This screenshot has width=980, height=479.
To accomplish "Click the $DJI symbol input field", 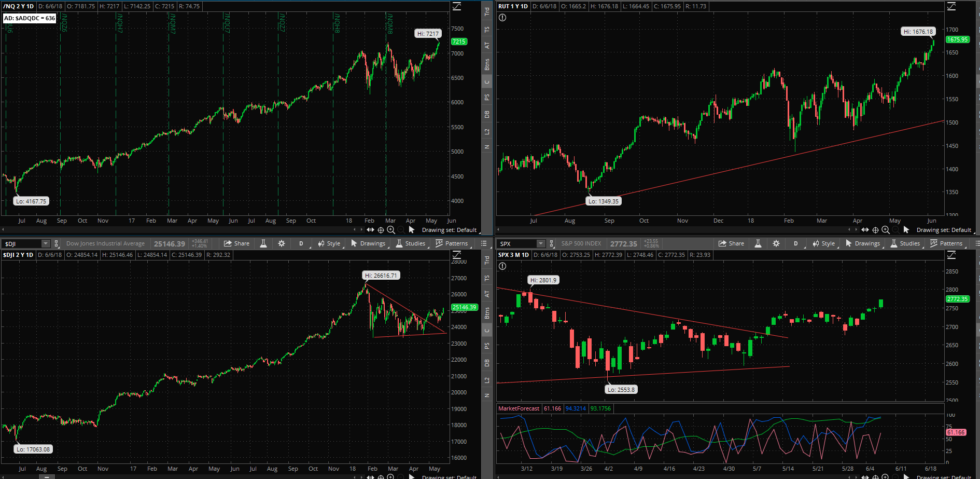I will coord(22,243).
